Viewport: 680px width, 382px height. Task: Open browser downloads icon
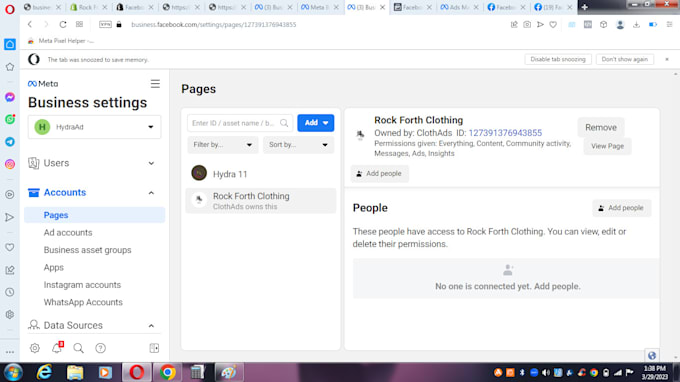636,25
